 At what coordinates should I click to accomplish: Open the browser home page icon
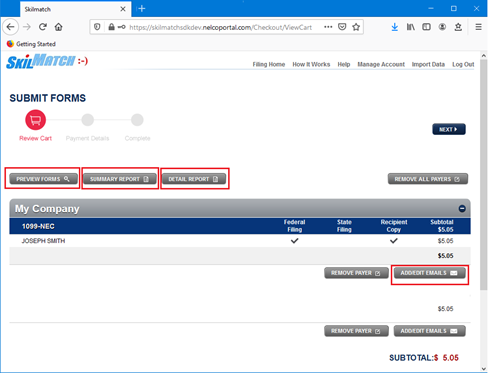(x=59, y=27)
